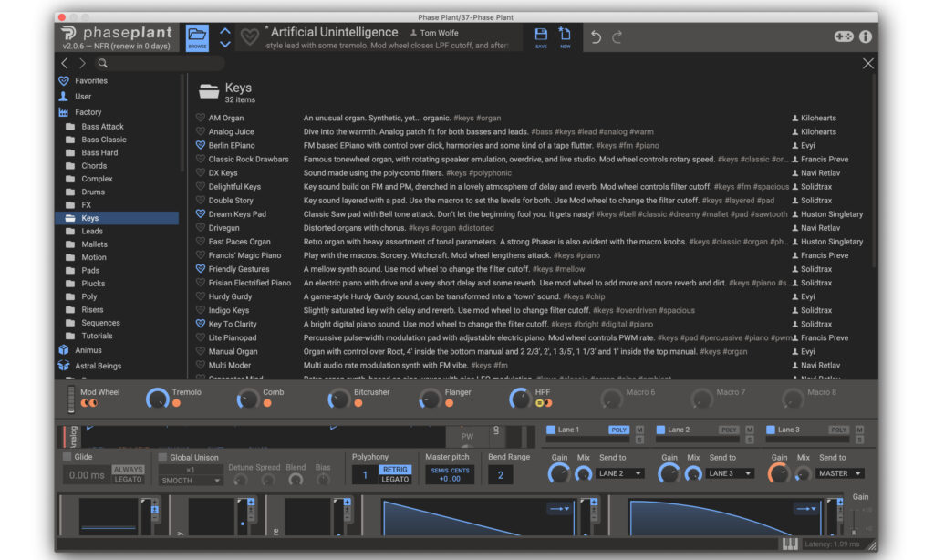Screen dimensions: 934x560
Task: Open the Pads folder
Action: [90, 271]
